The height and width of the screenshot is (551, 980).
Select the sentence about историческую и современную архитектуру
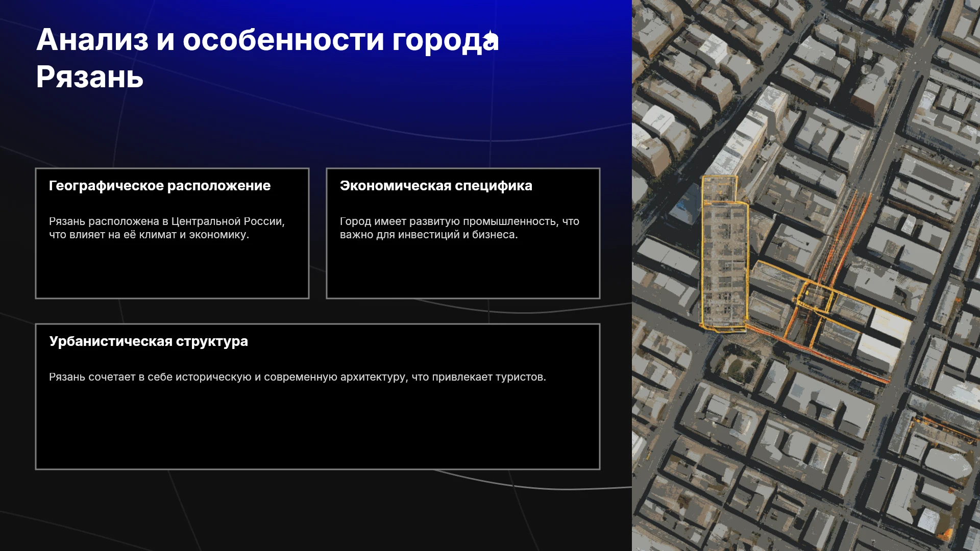(298, 377)
